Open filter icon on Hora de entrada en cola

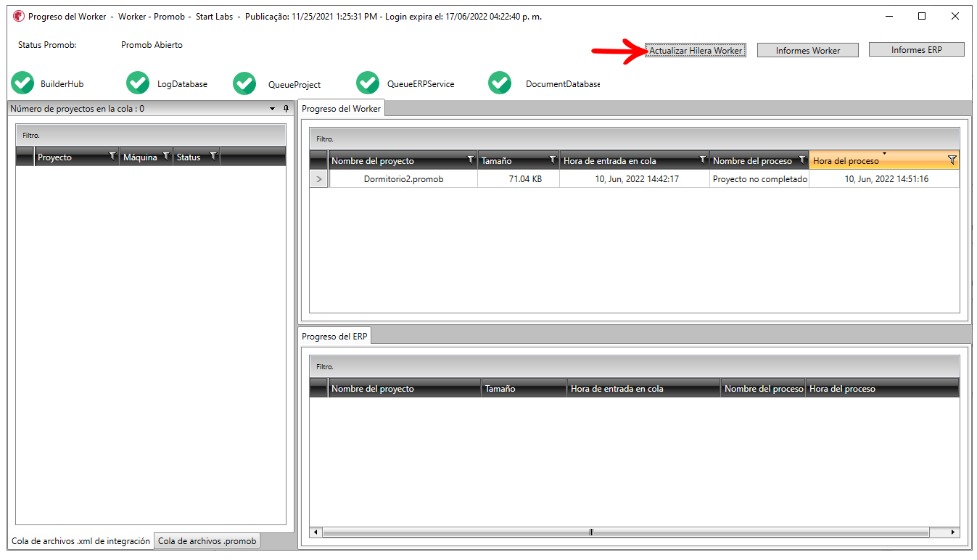point(702,160)
